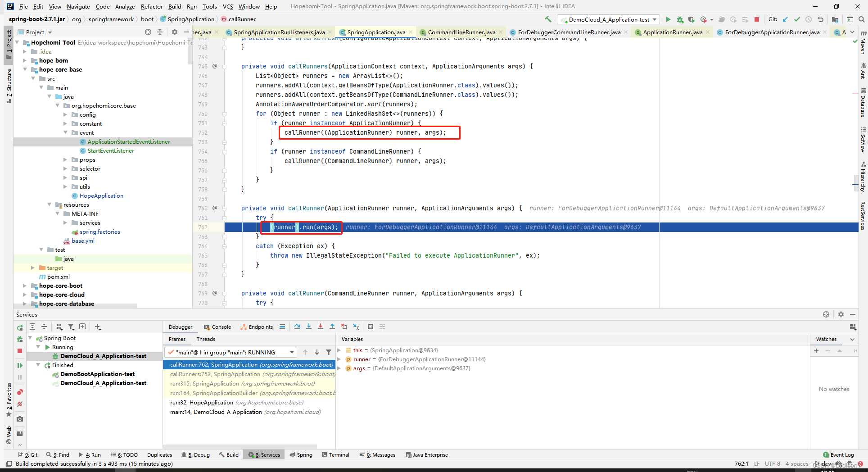
Task: Click camera thread dump icon
Action: (20, 419)
